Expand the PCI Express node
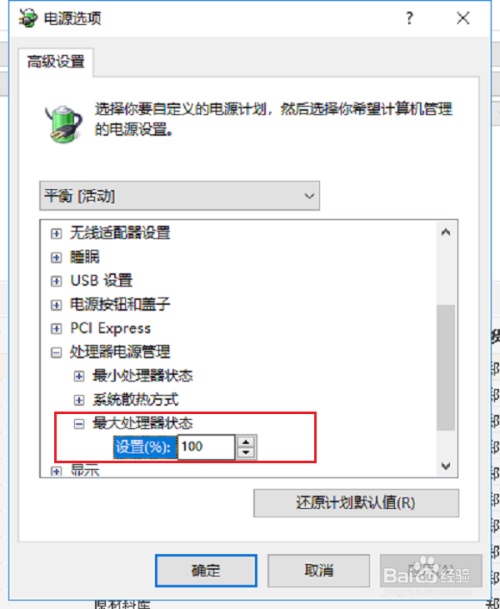 tap(57, 329)
